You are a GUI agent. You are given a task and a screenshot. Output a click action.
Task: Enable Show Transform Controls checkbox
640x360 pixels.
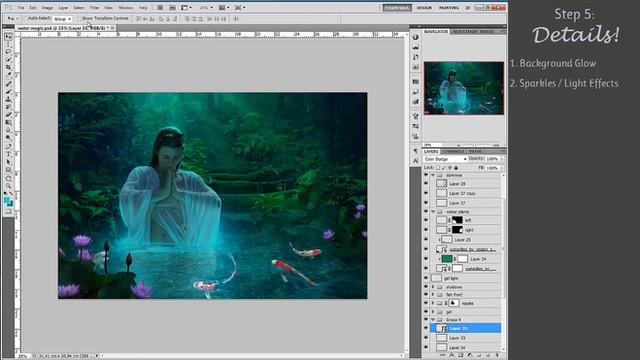[x=80, y=18]
